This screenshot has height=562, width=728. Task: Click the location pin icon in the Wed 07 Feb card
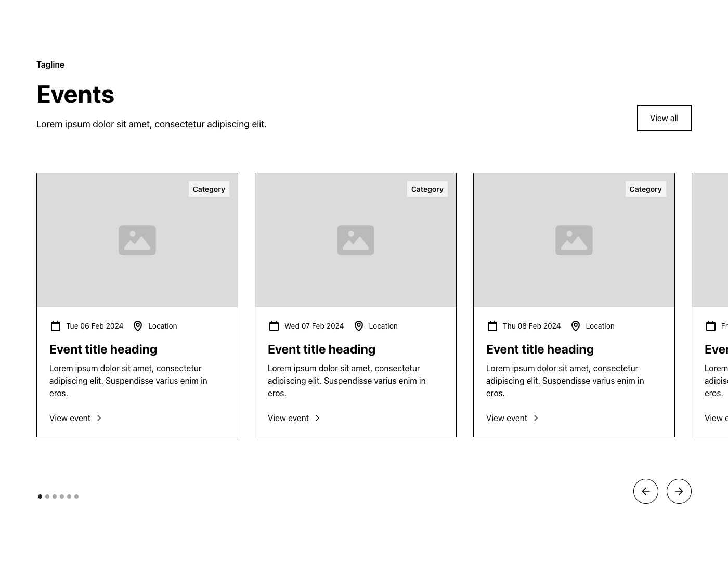pyautogui.click(x=359, y=326)
